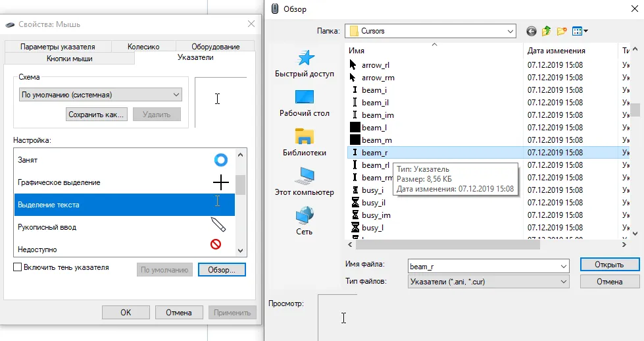Expand the Папка Cursors folder dropdown
Image resolution: width=644 pixels, height=341 pixels.
tap(510, 31)
